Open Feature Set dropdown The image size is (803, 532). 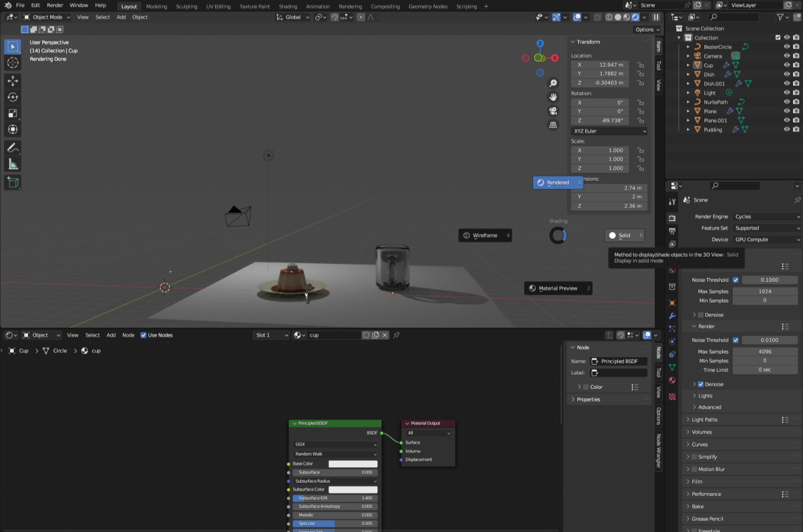click(x=767, y=228)
